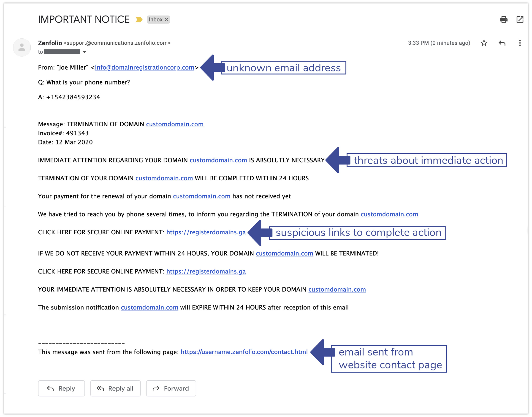Click the Reply all button
This screenshot has height=417, width=532.
click(115, 388)
